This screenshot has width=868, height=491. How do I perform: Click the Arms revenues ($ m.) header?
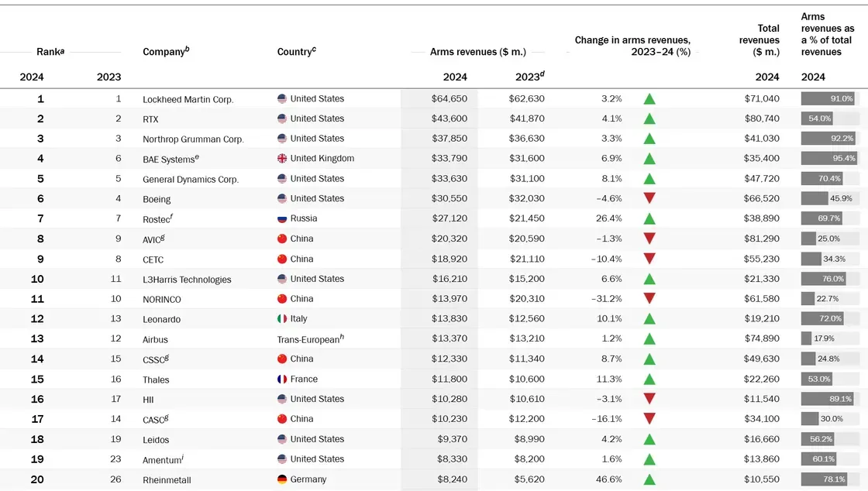point(478,51)
